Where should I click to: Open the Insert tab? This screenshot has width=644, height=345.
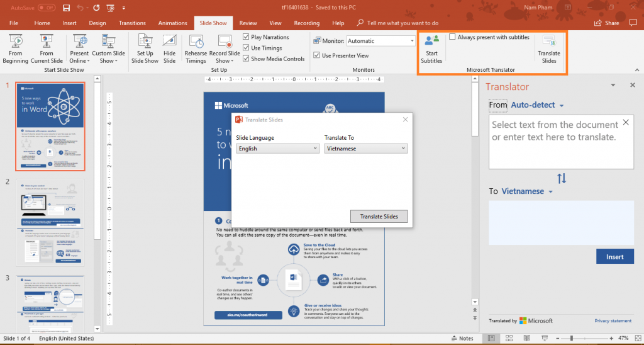(x=69, y=23)
